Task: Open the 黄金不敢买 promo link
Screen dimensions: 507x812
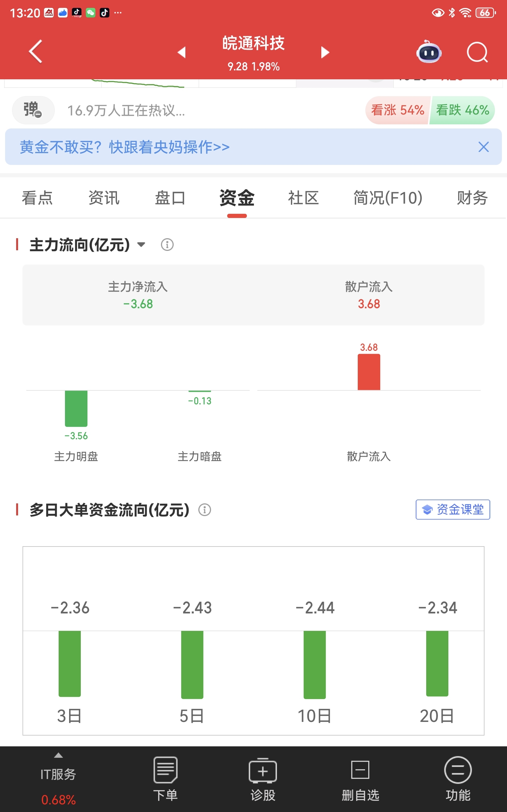Action: point(125,147)
